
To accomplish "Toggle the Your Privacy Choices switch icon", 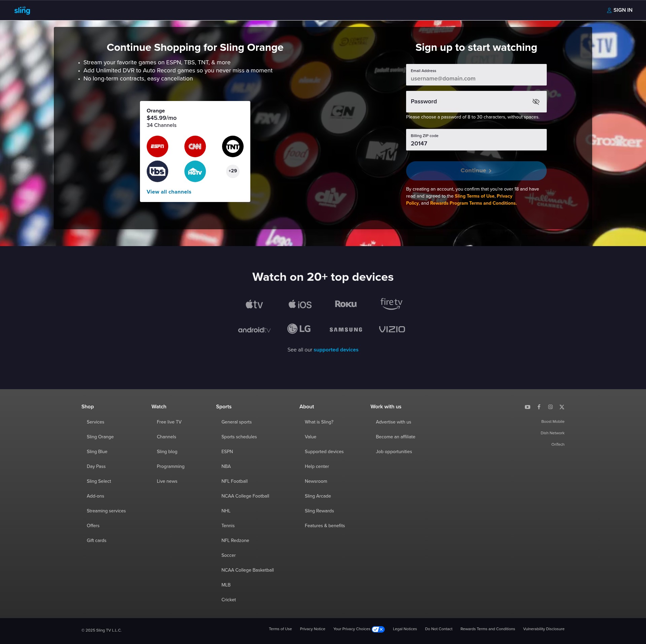I will click(378, 629).
